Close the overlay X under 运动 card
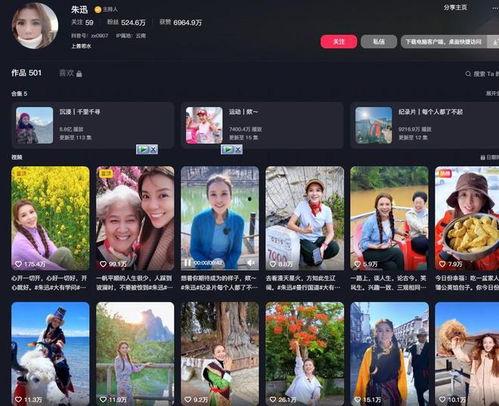 238,149
